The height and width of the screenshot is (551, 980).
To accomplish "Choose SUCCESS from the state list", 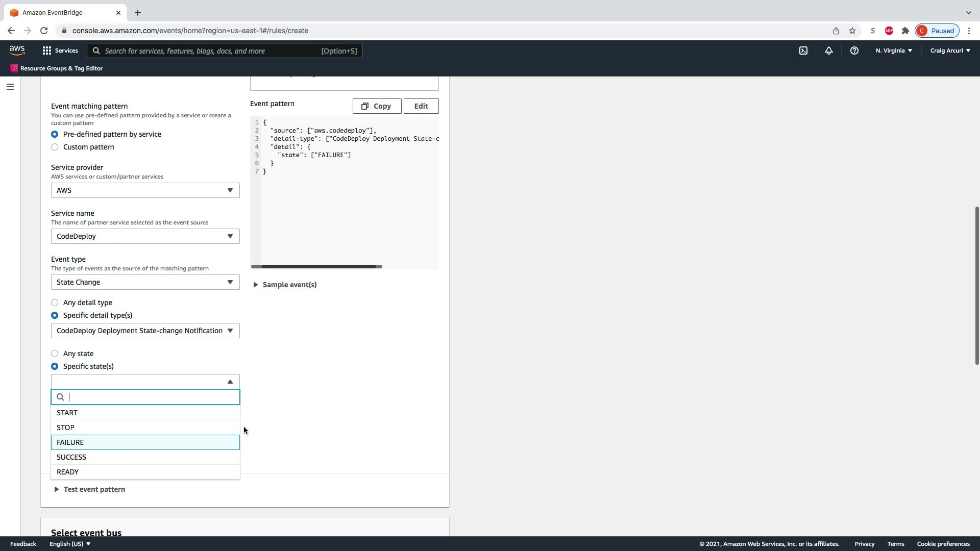I will [x=71, y=457].
